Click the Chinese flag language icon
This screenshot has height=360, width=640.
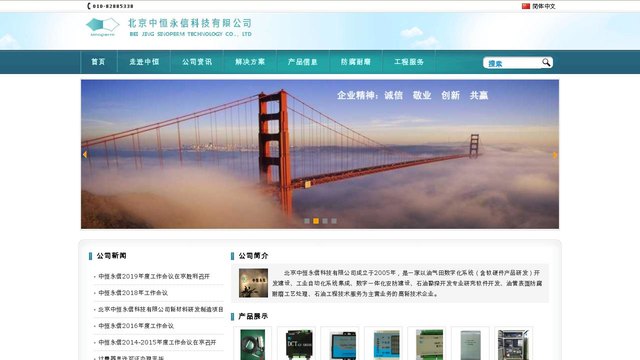(x=526, y=6)
